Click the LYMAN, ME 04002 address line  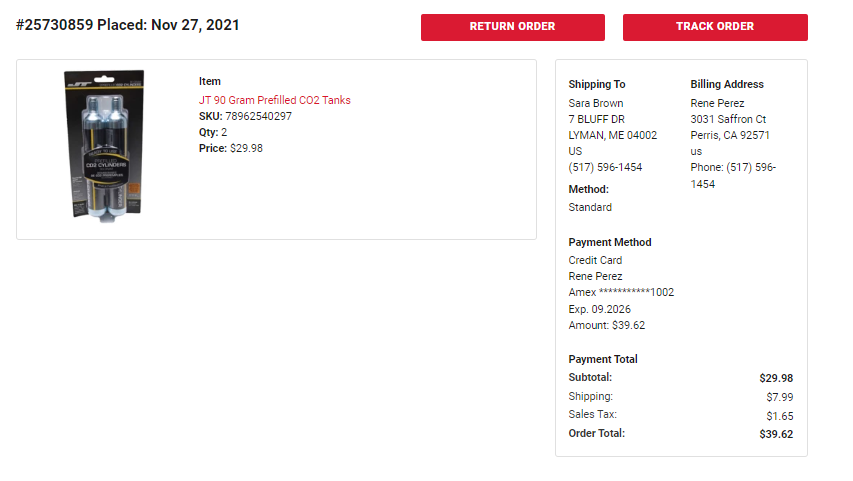(613, 135)
